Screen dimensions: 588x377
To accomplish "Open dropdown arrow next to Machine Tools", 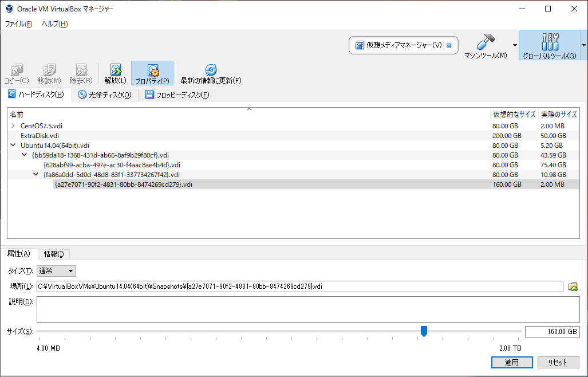I will tap(515, 45).
